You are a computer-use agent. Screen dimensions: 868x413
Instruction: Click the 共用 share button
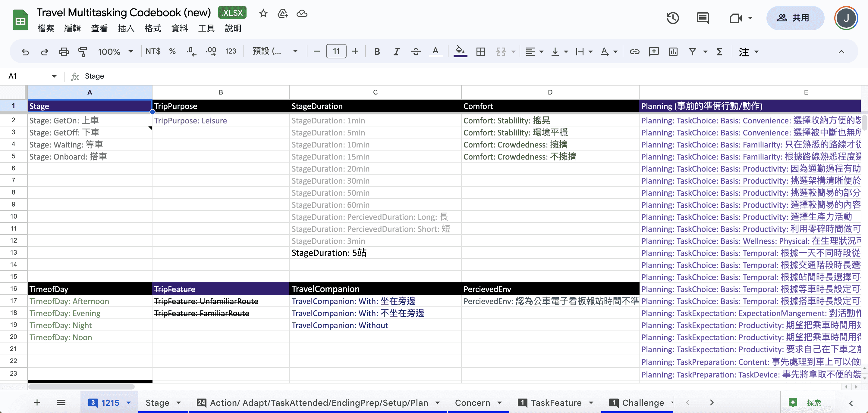coord(795,18)
